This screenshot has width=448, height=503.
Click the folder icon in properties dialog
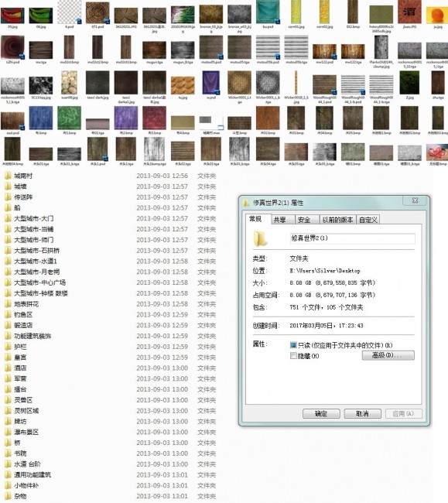point(260,238)
